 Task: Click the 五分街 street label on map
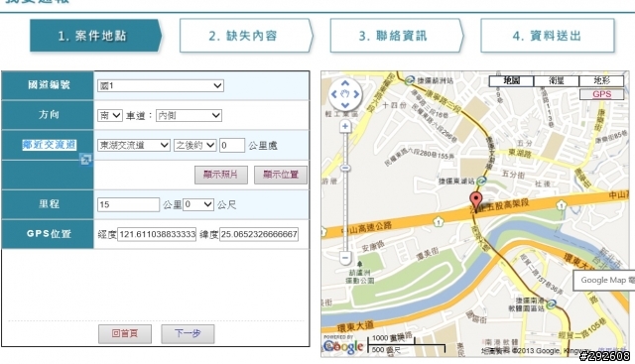[513, 175]
